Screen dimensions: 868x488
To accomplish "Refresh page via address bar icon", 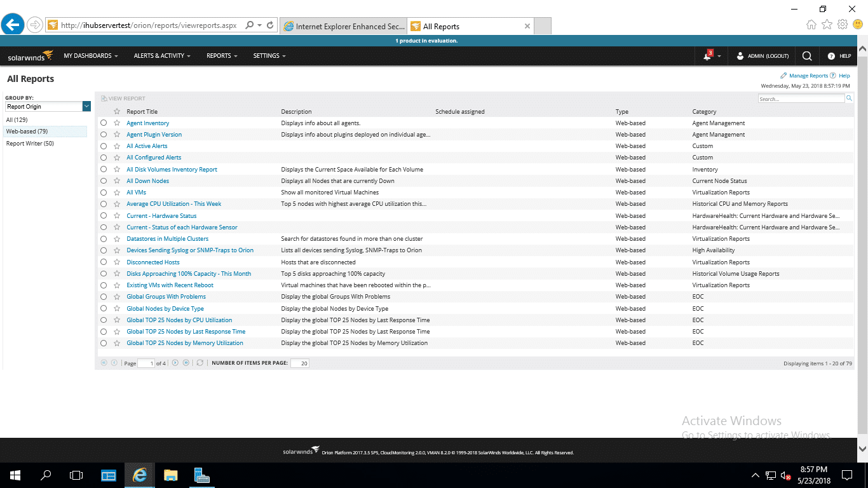I will (270, 25).
